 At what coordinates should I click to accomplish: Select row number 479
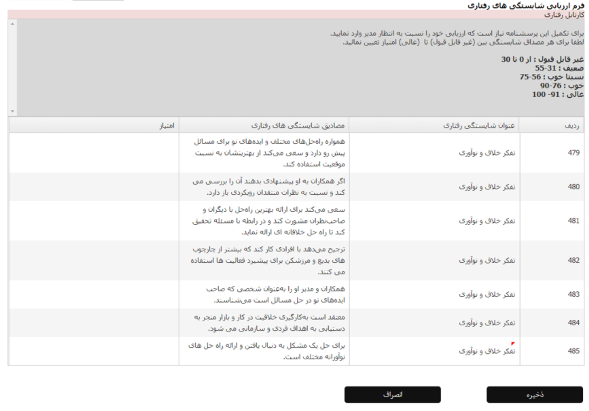click(x=574, y=153)
